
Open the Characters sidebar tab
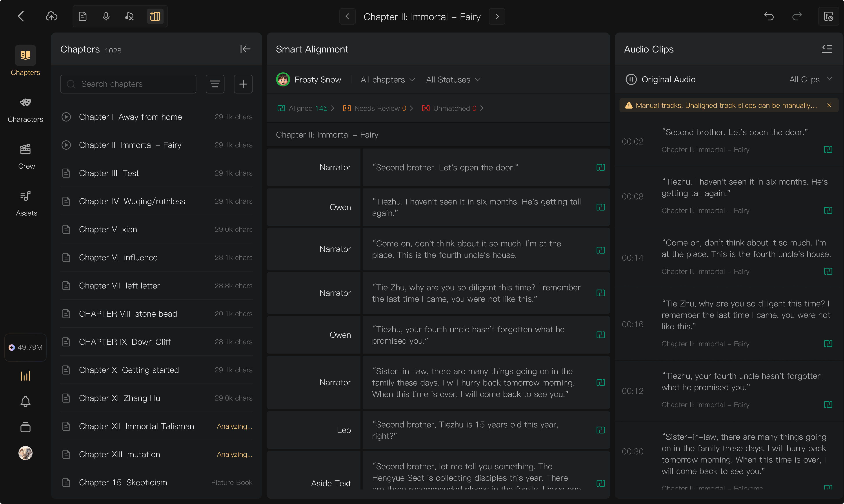pos(25,110)
